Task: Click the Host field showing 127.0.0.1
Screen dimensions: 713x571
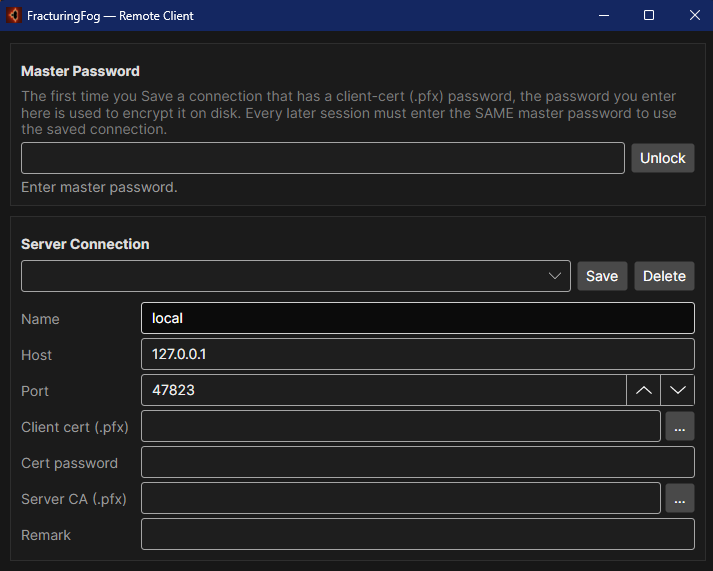Action: 417,354
